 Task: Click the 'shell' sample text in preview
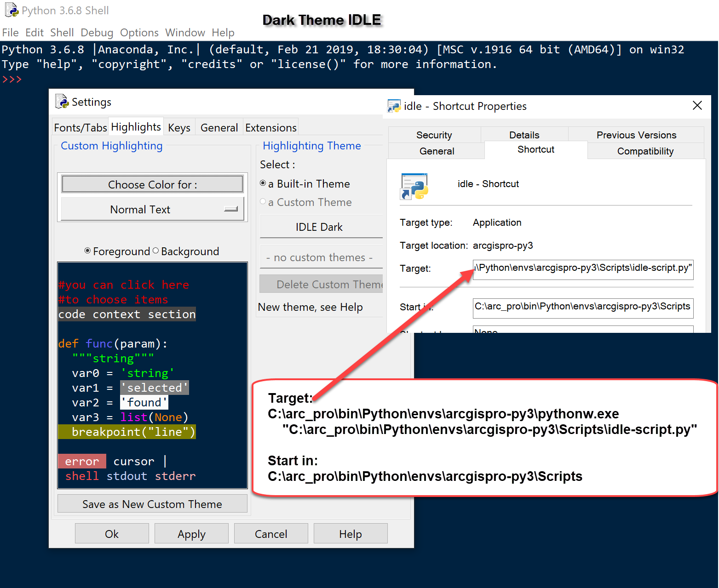[82, 476]
